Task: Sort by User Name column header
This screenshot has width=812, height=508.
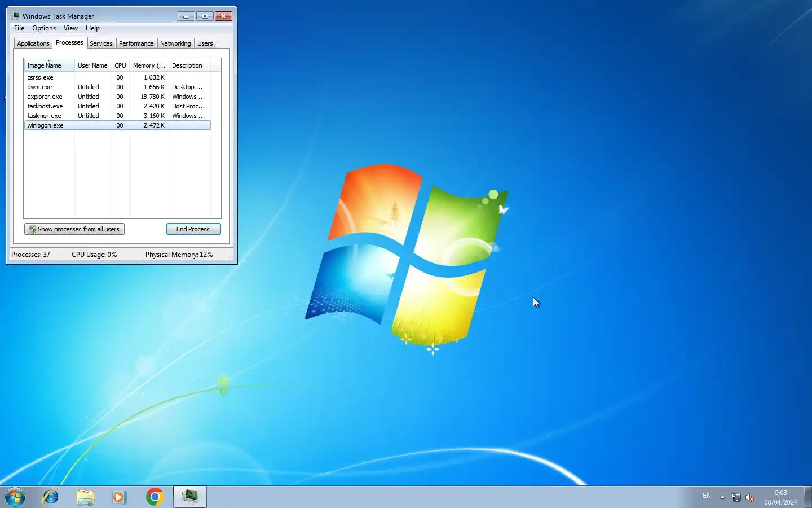Action: pyautogui.click(x=92, y=65)
